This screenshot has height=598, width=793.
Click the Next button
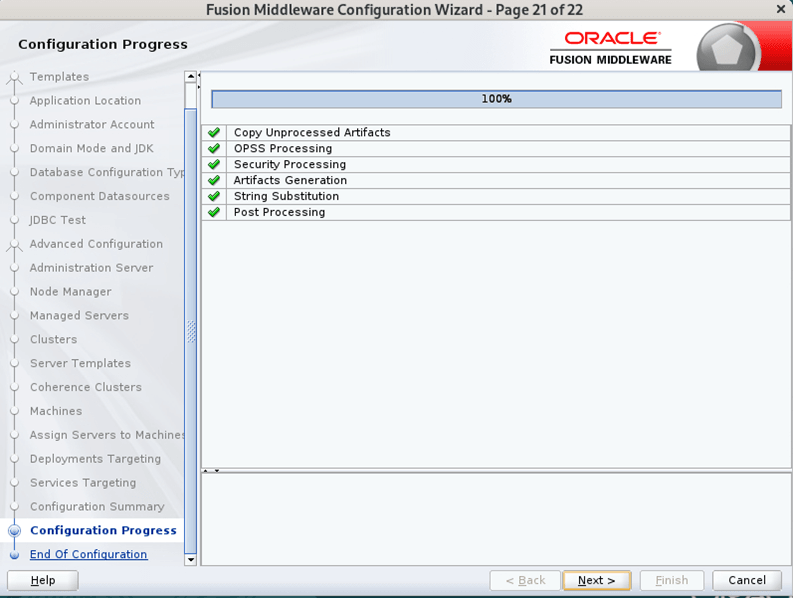point(597,580)
